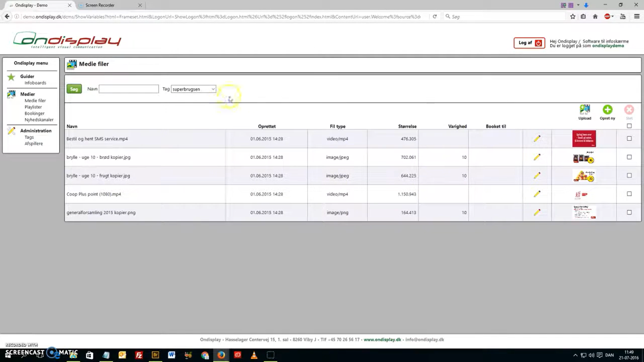Expand the toolbar dropdown arrow beside purple grid icons
Image resolution: width=644 pixels, height=362 pixels.
point(578,5)
